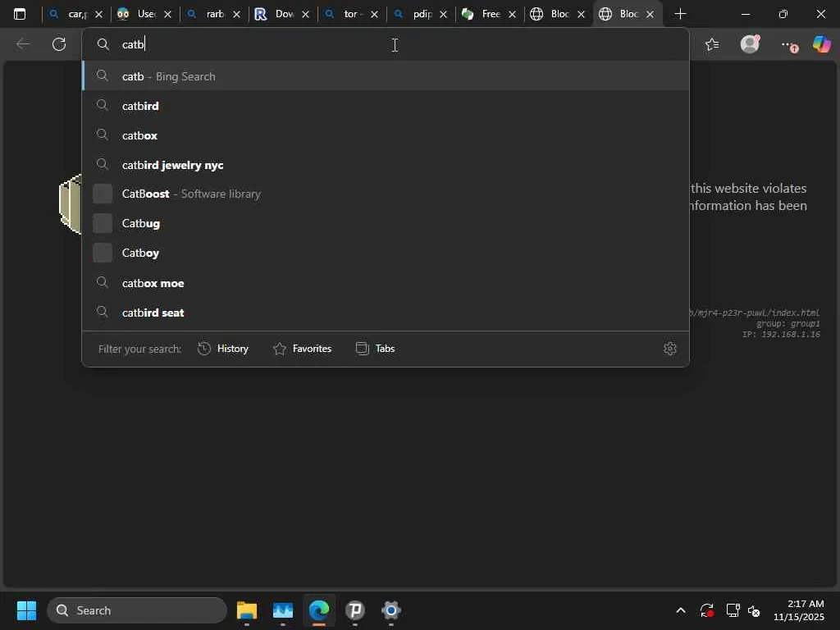Open the Windows Start menu
This screenshot has width=840, height=630.
[x=26, y=610]
